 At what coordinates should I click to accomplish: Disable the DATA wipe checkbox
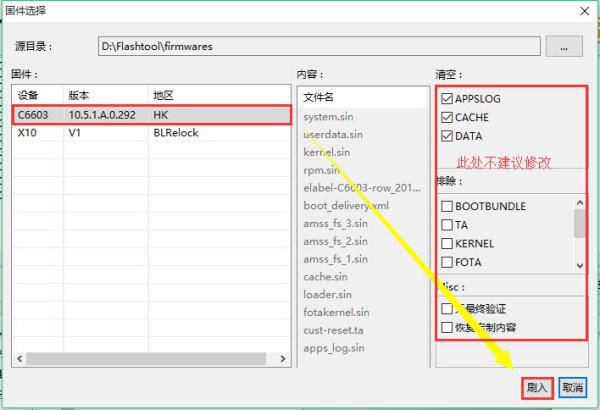(x=446, y=135)
